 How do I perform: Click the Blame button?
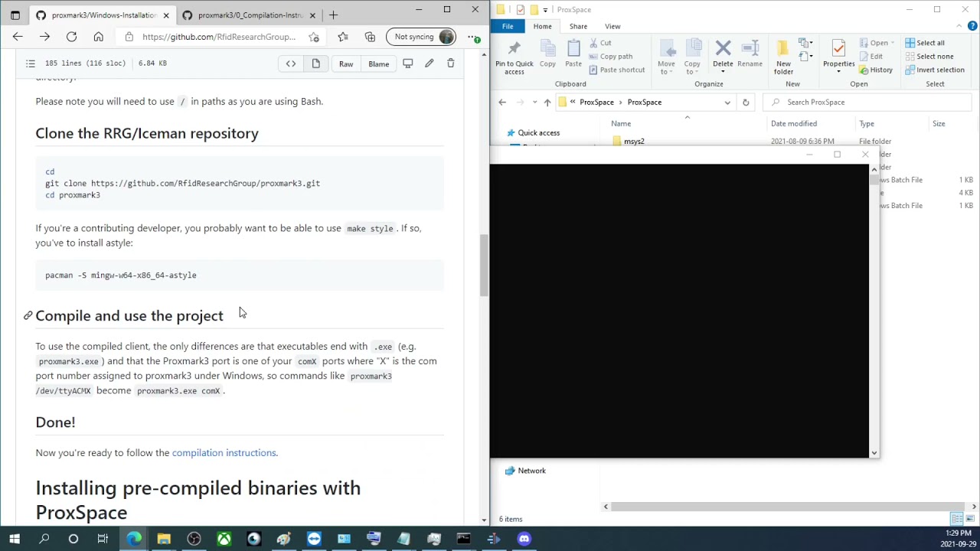click(x=378, y=64)
